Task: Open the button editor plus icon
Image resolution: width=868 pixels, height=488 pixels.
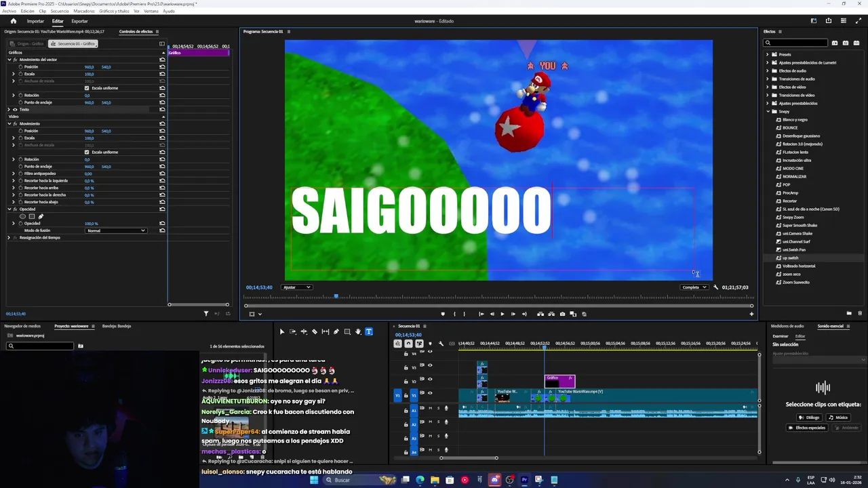Action: [751, 314]
